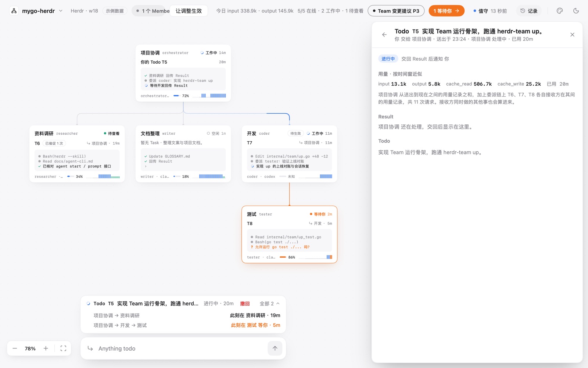Select the 项目协调 → 开发 → 测试 route row

(x=187, y=325)
